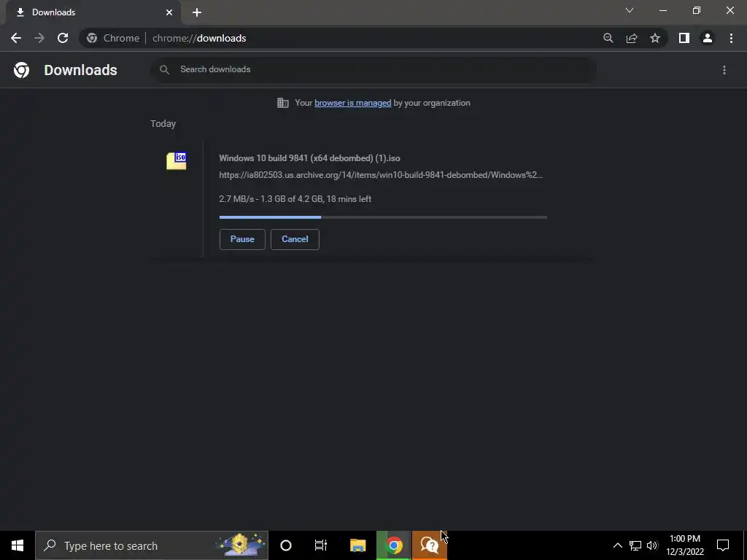Select the Downloads tab
Screen dimensions: 747x560
[x=93, y=12]
